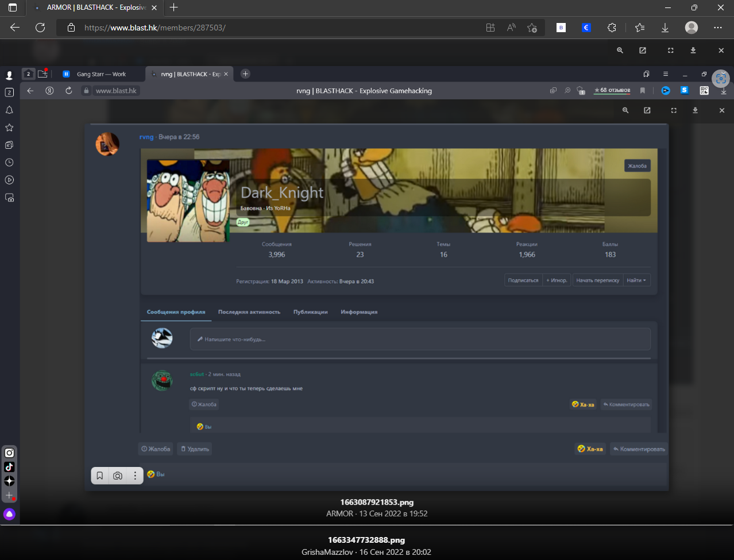
Task: Open the white 'B' extension in Edge
Action: 561,28
